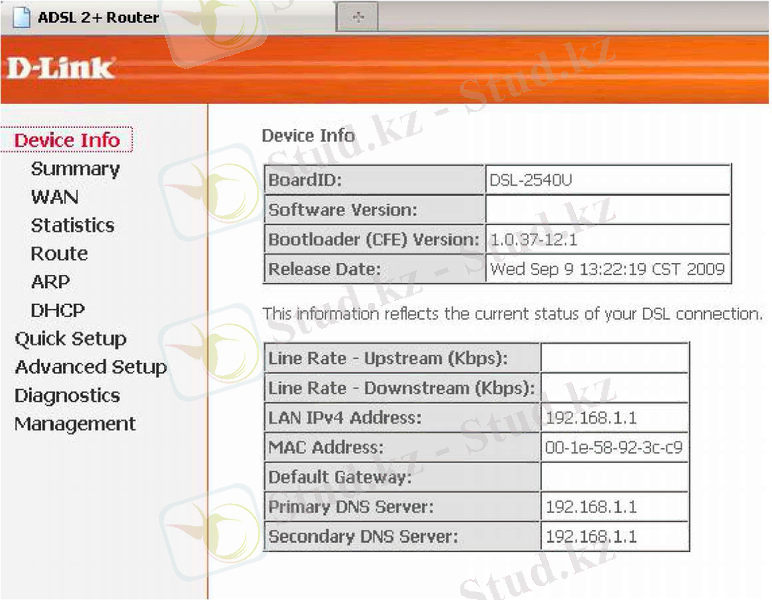View Statistics page

tap(72, 225)
